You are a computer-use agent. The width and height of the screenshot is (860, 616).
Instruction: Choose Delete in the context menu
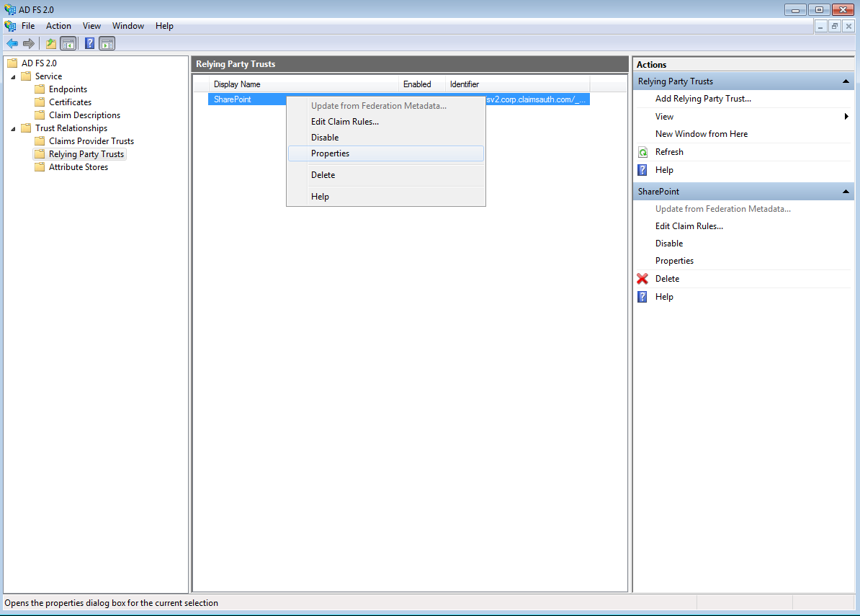385,175
